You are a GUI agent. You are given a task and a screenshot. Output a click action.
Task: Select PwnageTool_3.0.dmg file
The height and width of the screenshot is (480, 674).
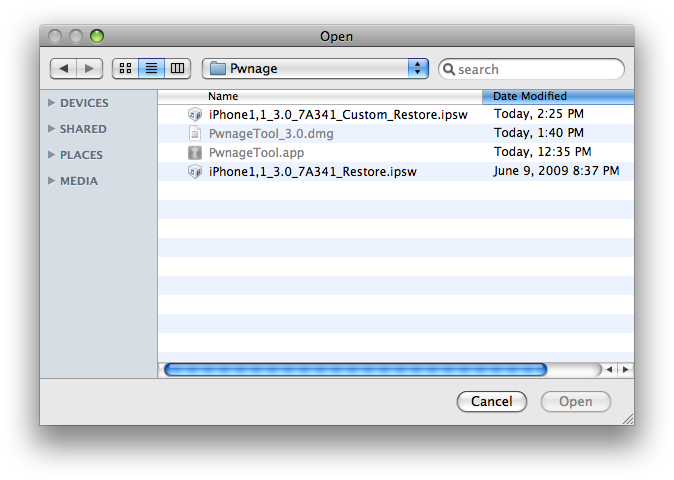[x=395, y=134]
